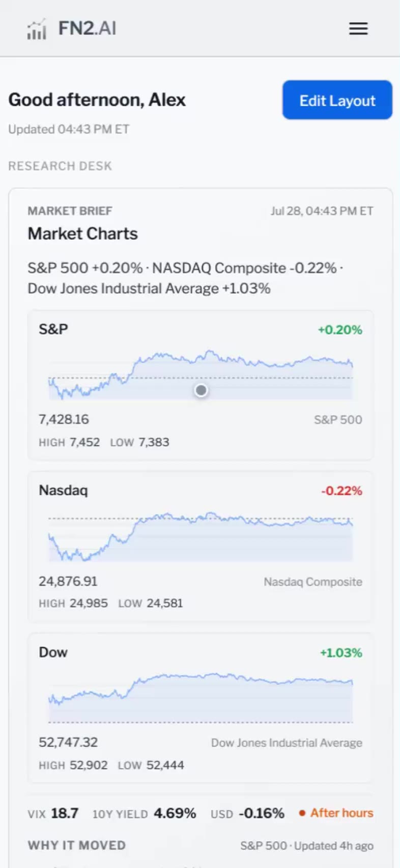The height and width of the screenshot is (868, 400).
Task: Open the Dow sparkline chart
Action: 201,697
